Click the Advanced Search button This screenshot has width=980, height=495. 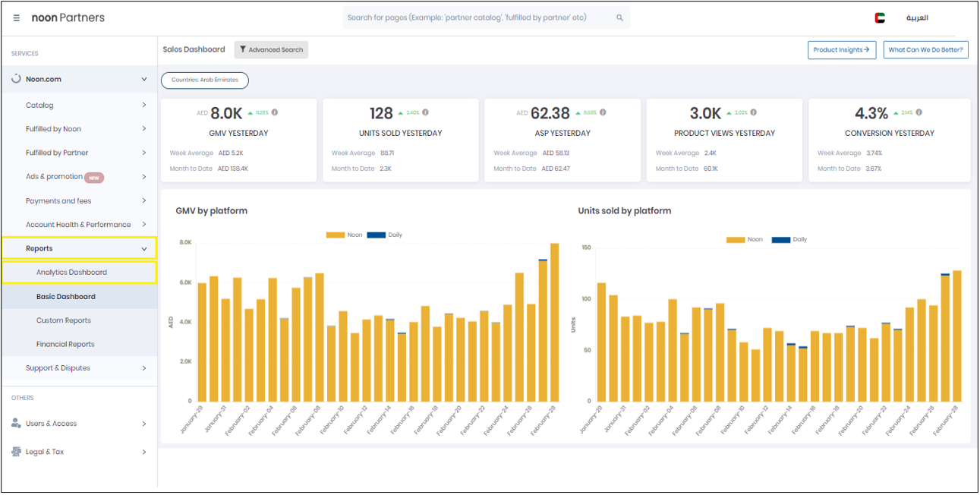click(x=271, y=50)
